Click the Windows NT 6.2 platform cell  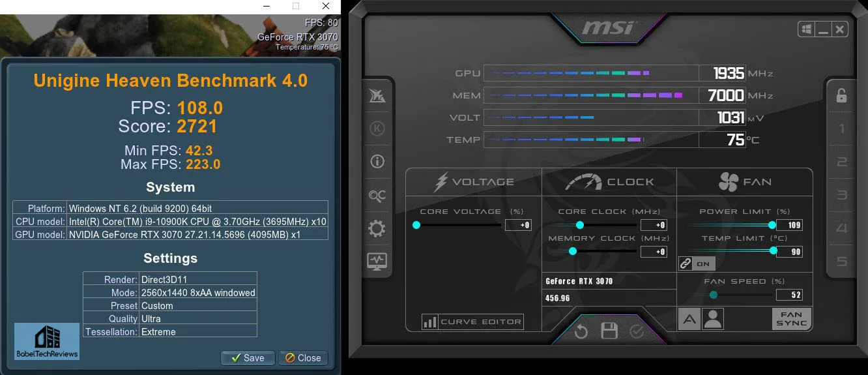[x=197, y=209]
